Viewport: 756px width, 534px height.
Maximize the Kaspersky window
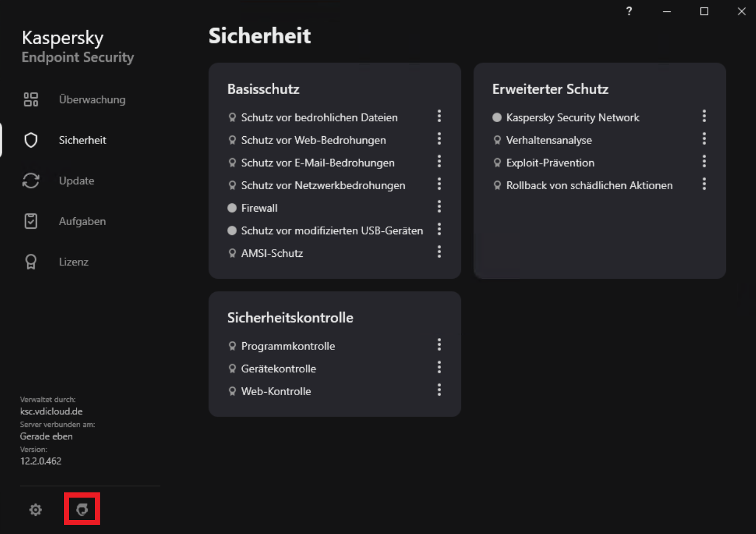click(704, 11)
